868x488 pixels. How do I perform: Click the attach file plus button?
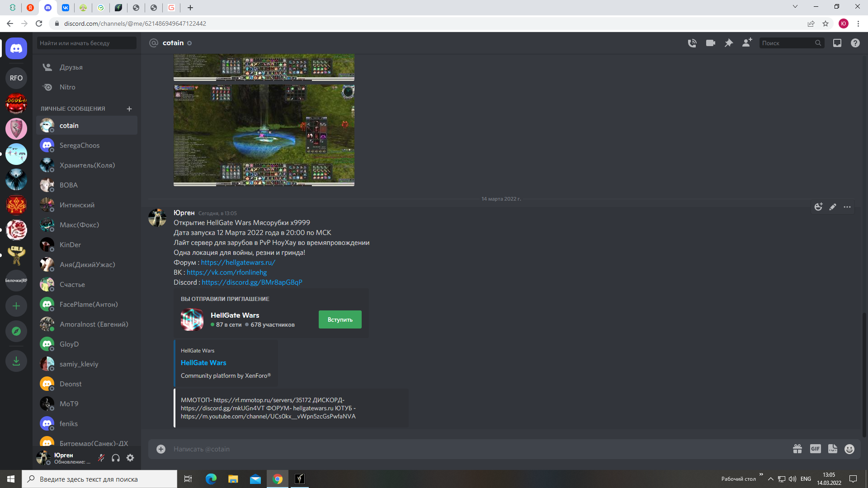[161, 449]
